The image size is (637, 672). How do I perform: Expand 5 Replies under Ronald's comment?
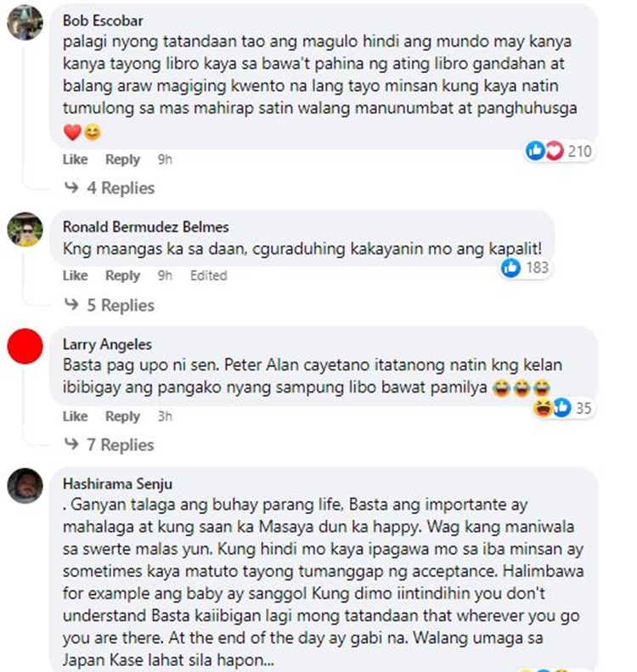click(110, 305)
